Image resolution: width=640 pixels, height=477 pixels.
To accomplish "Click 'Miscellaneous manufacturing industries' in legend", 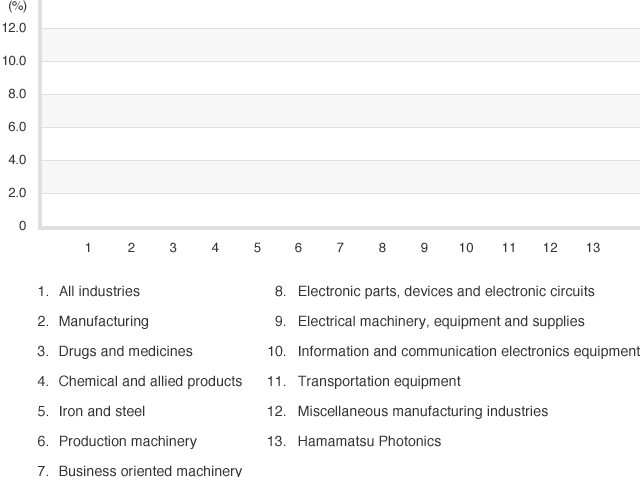I will click(422, 411).
